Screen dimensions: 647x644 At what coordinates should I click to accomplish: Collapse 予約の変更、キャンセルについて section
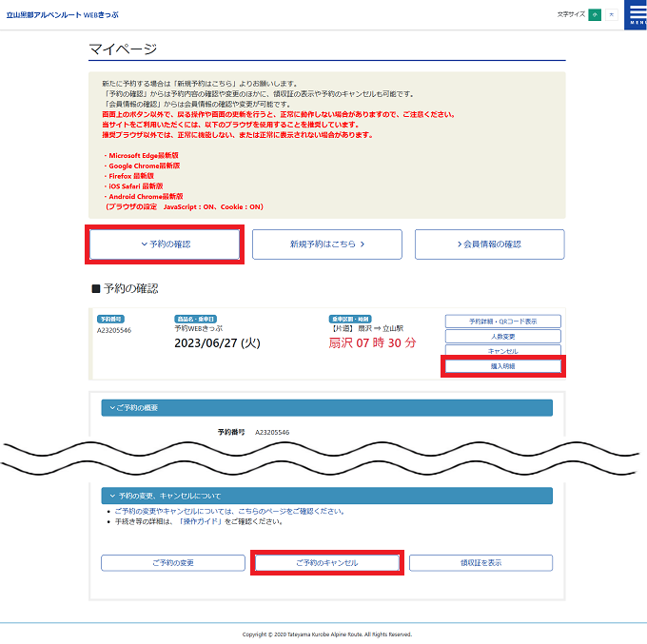coord(326,496)
